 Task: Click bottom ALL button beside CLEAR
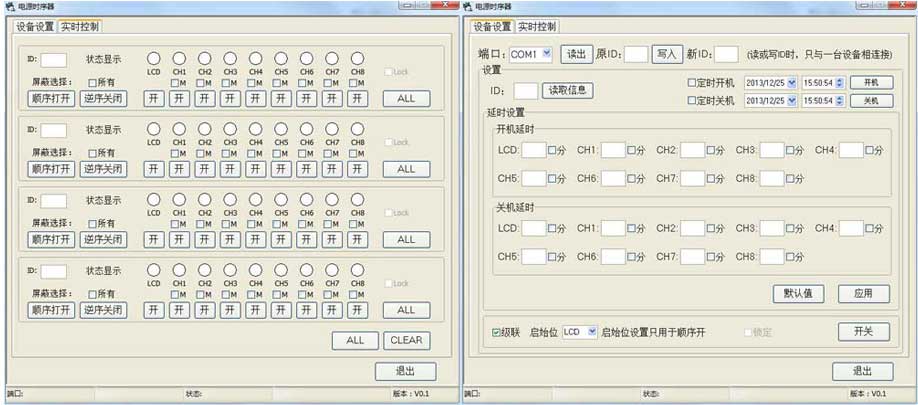(355, 340)
